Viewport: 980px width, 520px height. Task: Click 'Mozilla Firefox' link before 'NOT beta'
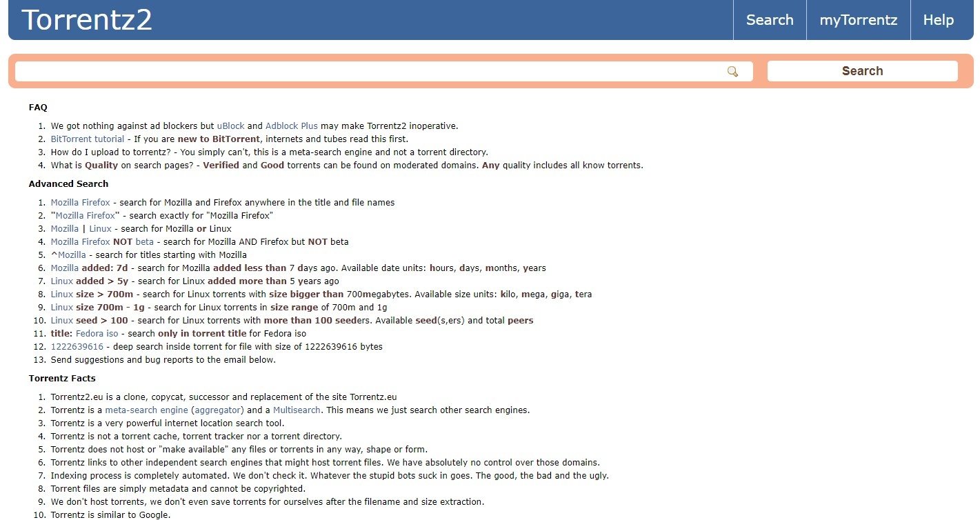click(80, 242)
